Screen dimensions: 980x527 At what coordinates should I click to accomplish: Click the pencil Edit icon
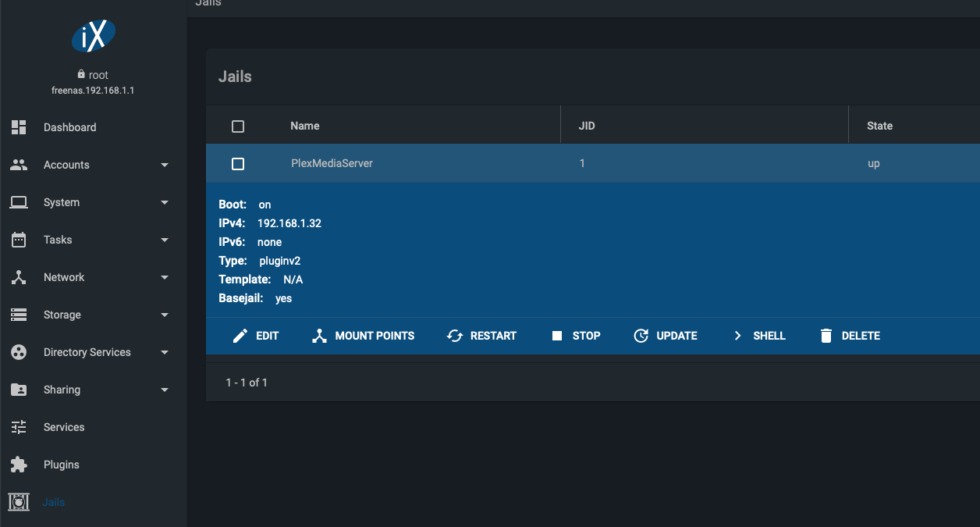241,336
